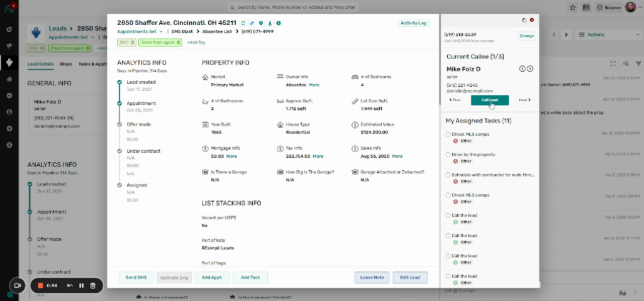Open the map pin icon beside address
The height and width of the screenshot is (301, 644).
pyautogui.click(x=261, y=23)
